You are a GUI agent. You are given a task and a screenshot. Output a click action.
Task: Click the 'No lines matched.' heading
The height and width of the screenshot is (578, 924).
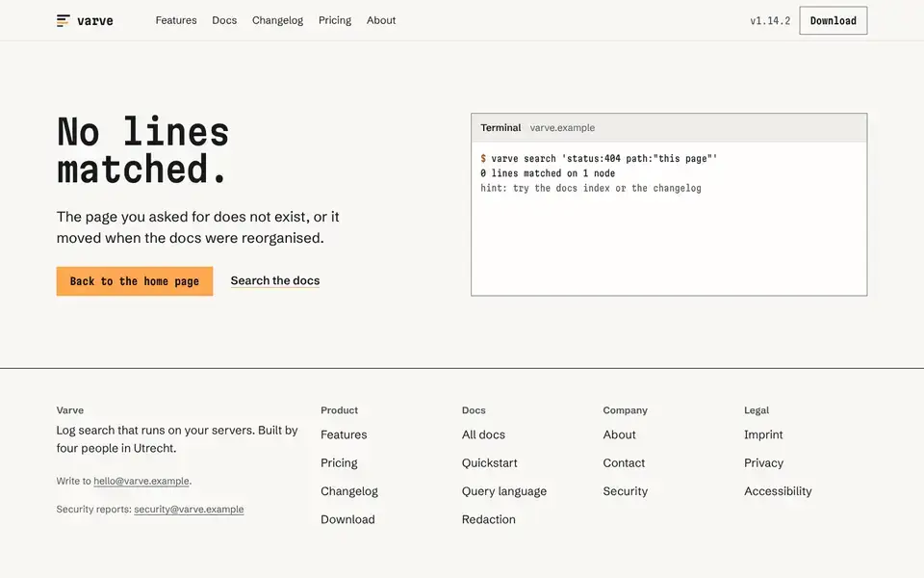[x=143, y=150]
